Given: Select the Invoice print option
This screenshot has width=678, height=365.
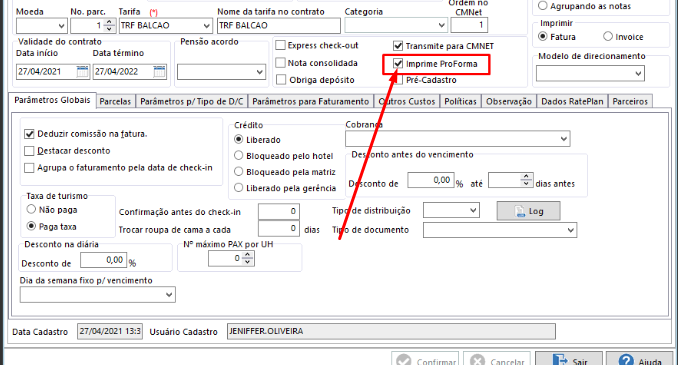Looking at the screenshot, I should (x=608, y=36).
